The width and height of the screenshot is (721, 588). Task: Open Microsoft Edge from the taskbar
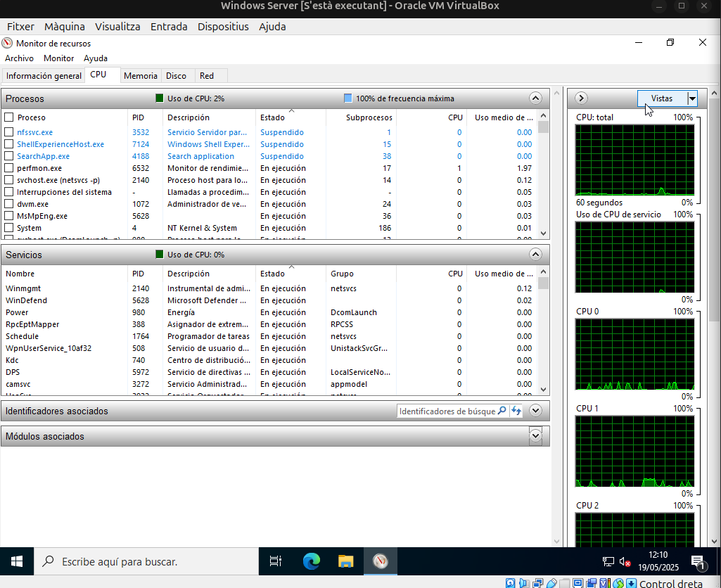[311, 561]
